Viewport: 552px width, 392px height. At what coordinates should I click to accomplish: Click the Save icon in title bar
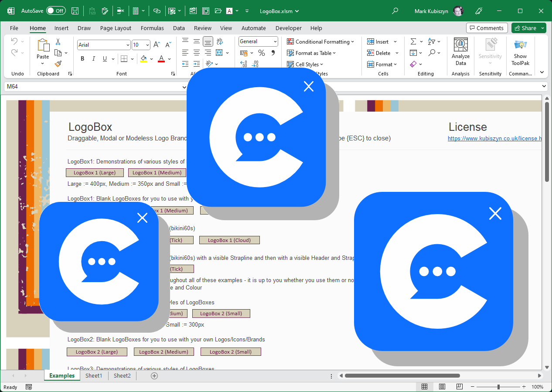point(75,11)
